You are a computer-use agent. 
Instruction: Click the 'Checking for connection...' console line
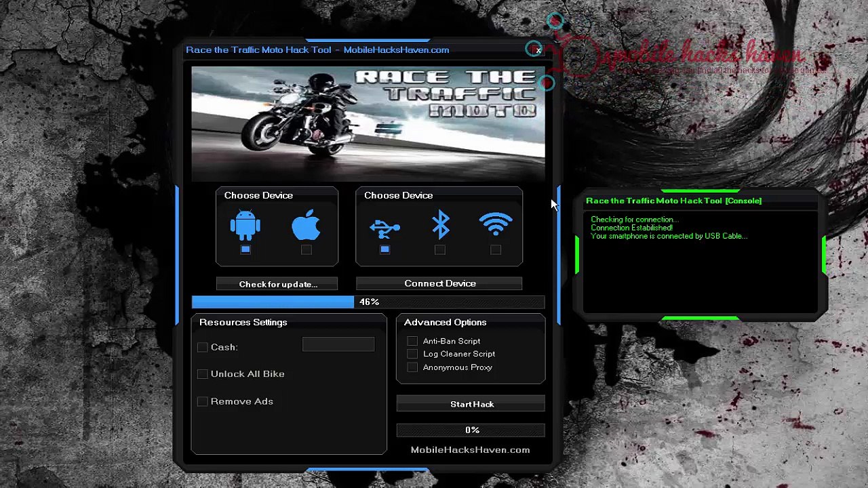coord(635,220)
